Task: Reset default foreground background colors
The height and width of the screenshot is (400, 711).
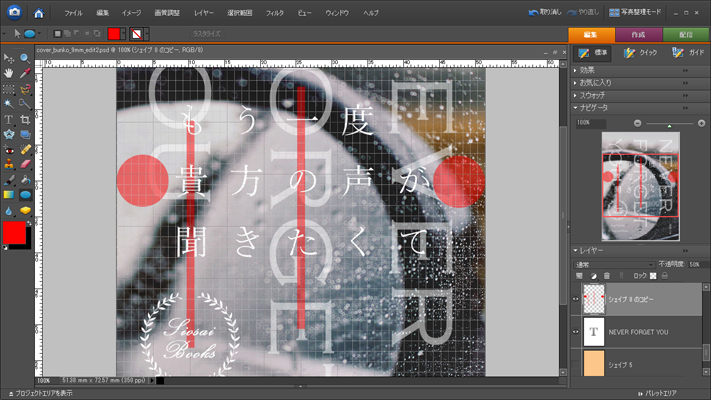Action: click(5, 248)
